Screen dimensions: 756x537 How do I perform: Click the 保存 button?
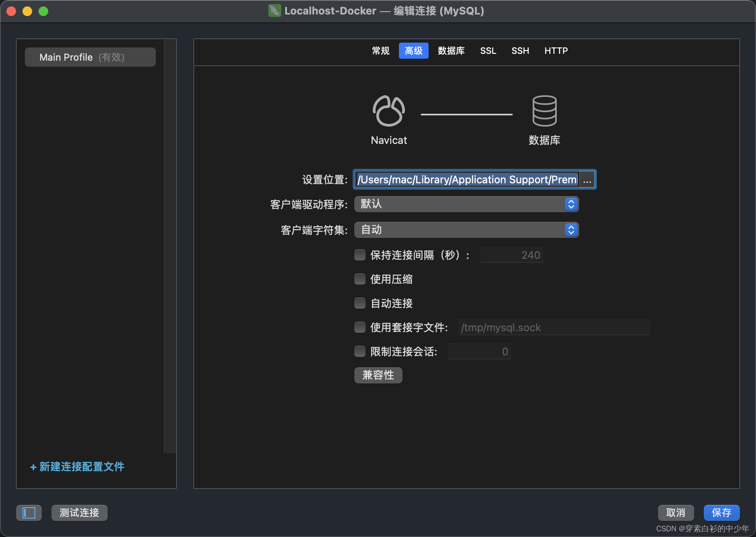coord(721,512)
